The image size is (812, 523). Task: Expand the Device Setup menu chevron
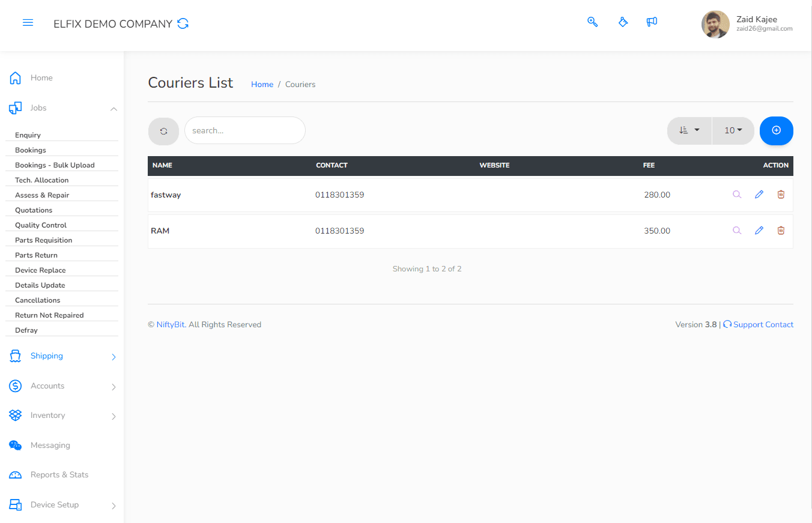click(x=114, y=506)
